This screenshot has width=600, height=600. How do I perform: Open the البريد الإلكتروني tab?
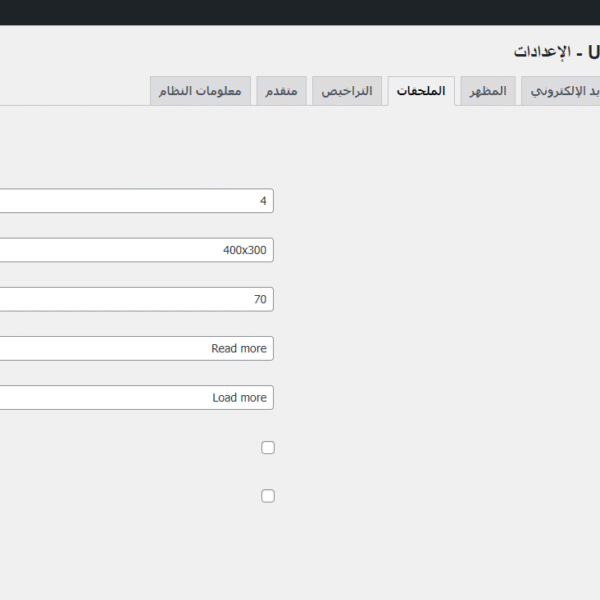point(561,91)
